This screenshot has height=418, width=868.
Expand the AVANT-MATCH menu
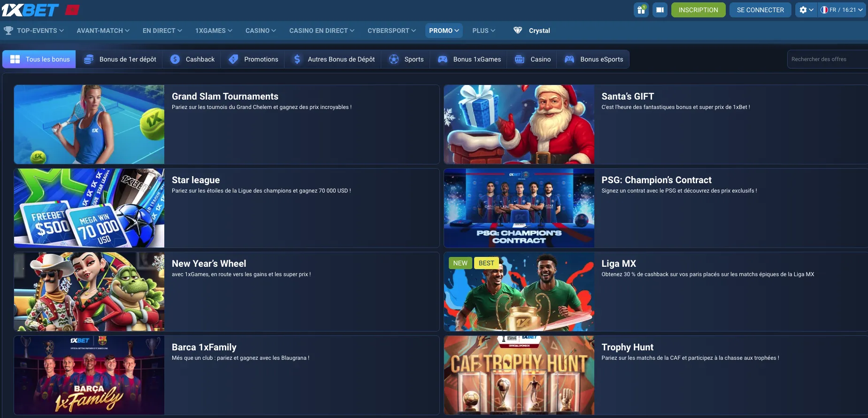click(103, 31)
